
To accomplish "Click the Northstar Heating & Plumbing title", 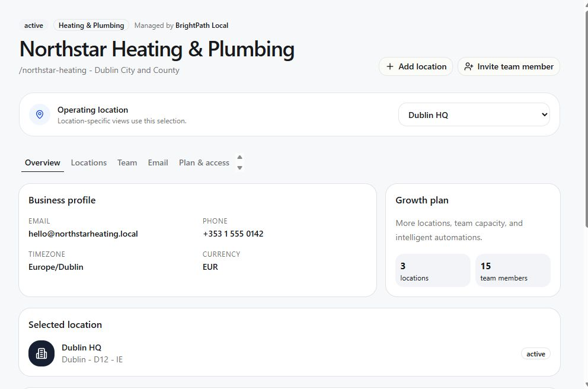I will (x=156, y=49).
